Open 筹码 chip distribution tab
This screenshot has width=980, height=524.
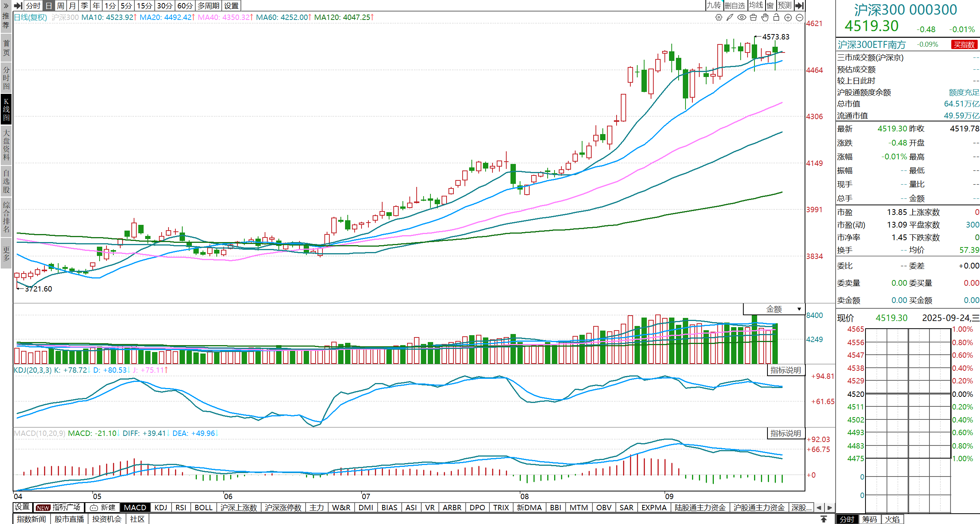[x=869, y=519]
